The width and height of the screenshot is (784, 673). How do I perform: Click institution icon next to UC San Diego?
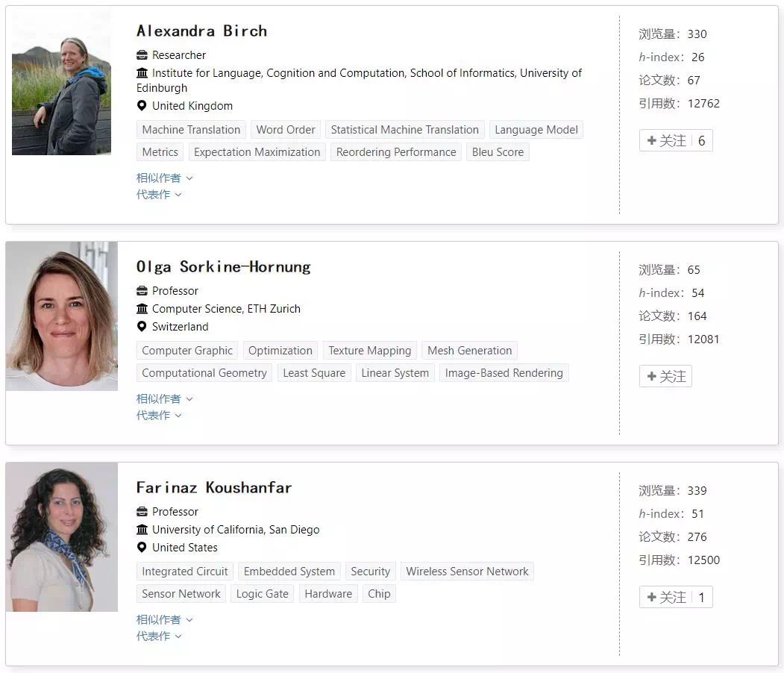(142, 530)
